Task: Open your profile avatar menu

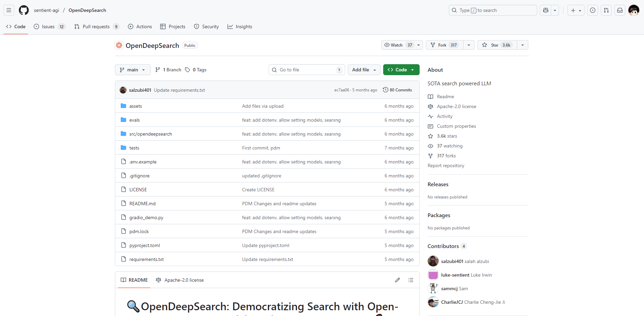Action: point(634,10)
